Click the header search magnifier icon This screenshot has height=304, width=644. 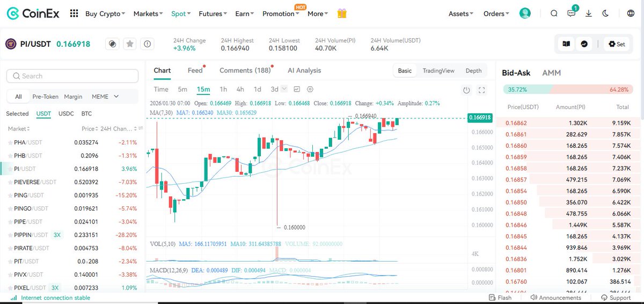tap(554, 13)
